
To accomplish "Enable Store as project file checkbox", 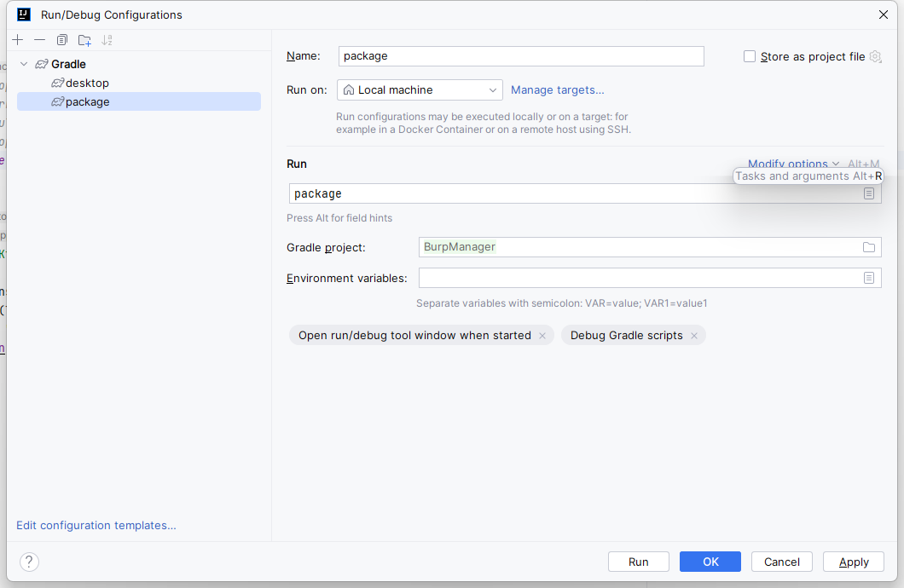I will coord(750,56).
